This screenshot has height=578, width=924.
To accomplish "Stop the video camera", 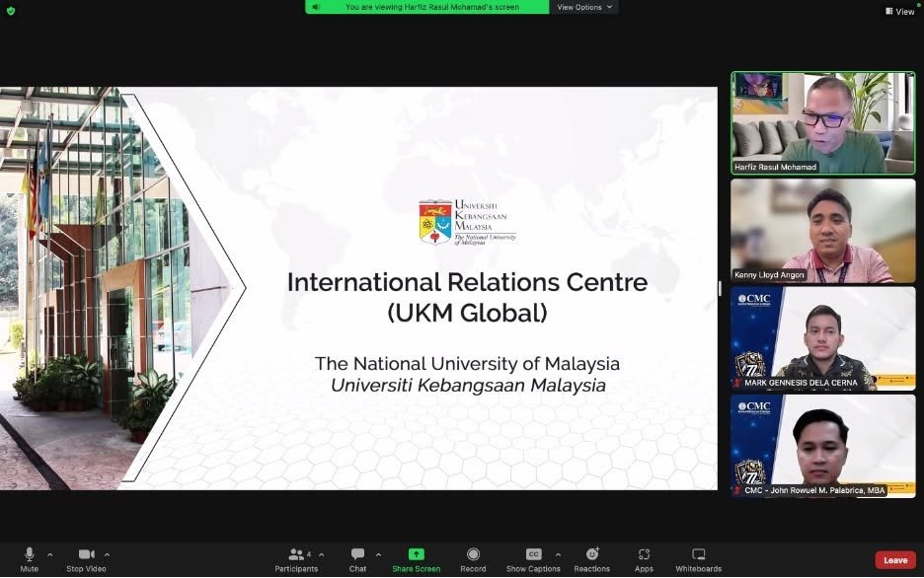I will pos(86,559).
